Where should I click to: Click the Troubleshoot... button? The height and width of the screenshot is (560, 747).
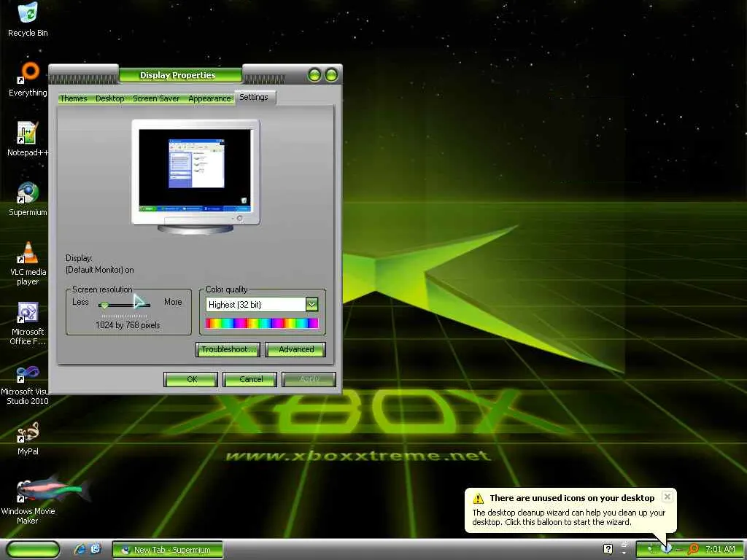[x=228, y=349]
